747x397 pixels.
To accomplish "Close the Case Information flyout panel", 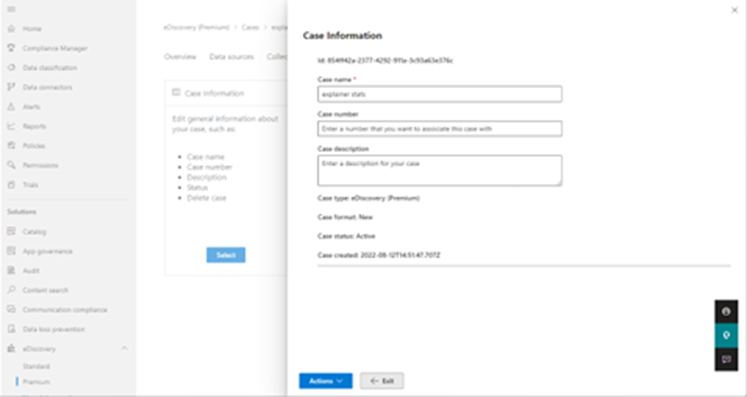I will pos(734,10).
